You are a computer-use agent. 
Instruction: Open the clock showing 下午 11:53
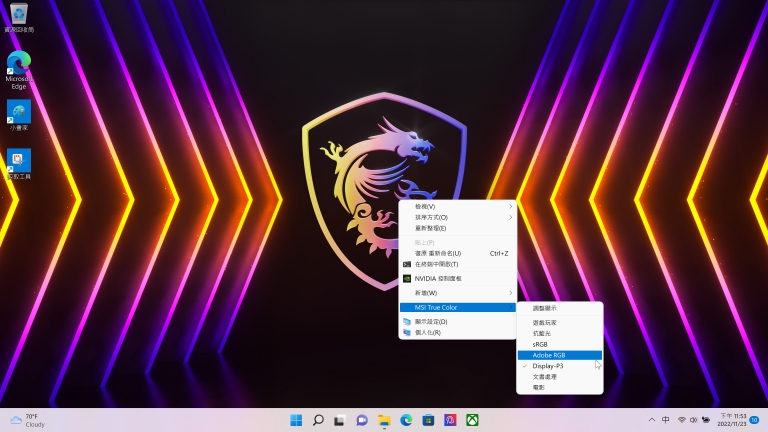pos(732,420)
